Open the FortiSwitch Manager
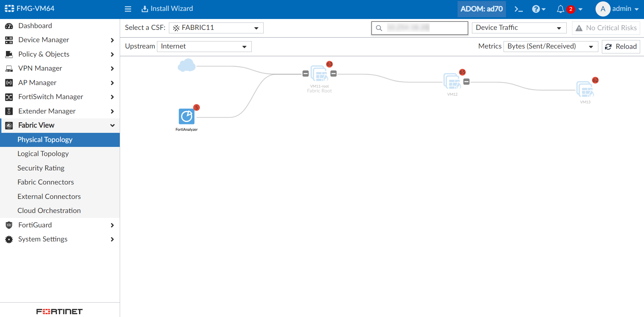Screen dimensions: 644x317 (51, 97)
